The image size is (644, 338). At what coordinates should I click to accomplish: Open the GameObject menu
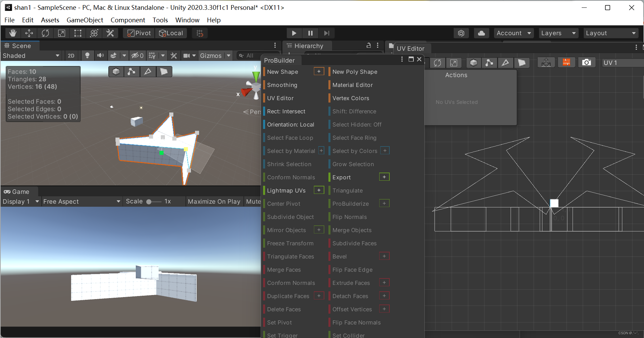[x=85, y=20]
